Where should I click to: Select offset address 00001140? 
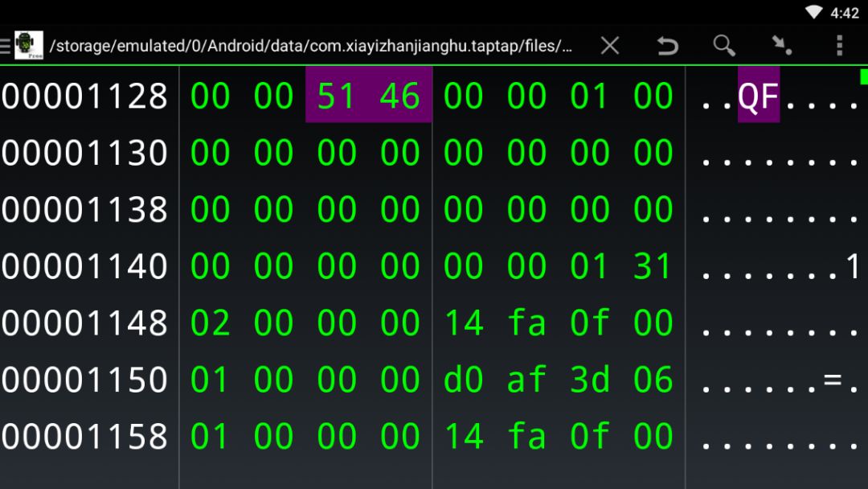[84, 265]
